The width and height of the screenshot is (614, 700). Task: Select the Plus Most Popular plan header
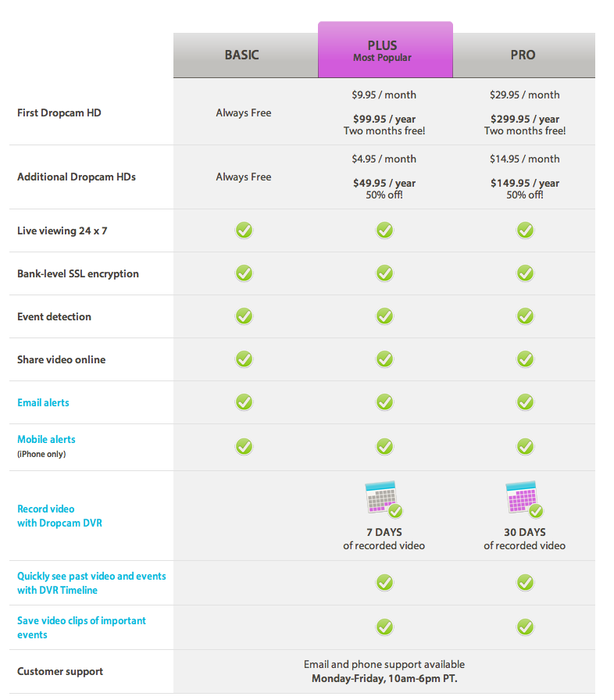click(383, 51)
